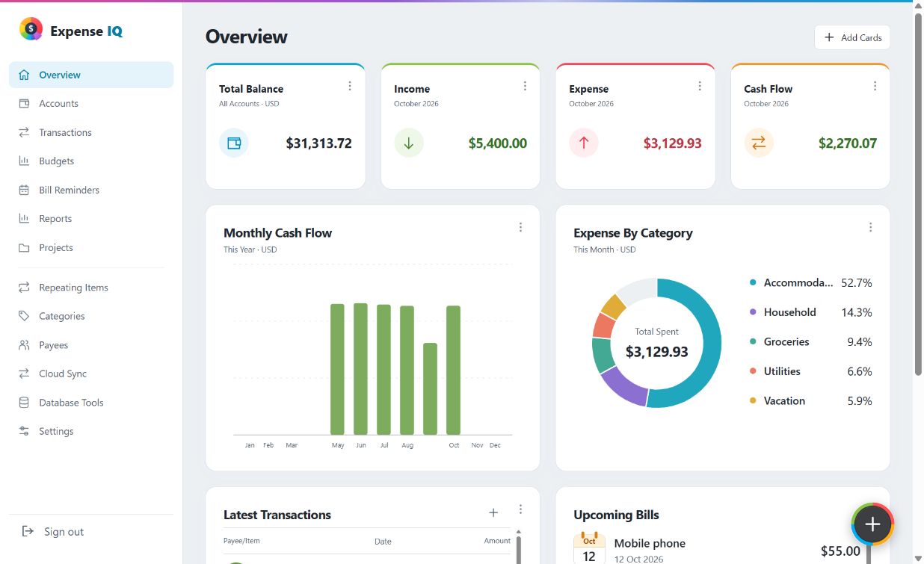Toggle the Household legend purple dot

pyautogui.click(x=753, y=312)
